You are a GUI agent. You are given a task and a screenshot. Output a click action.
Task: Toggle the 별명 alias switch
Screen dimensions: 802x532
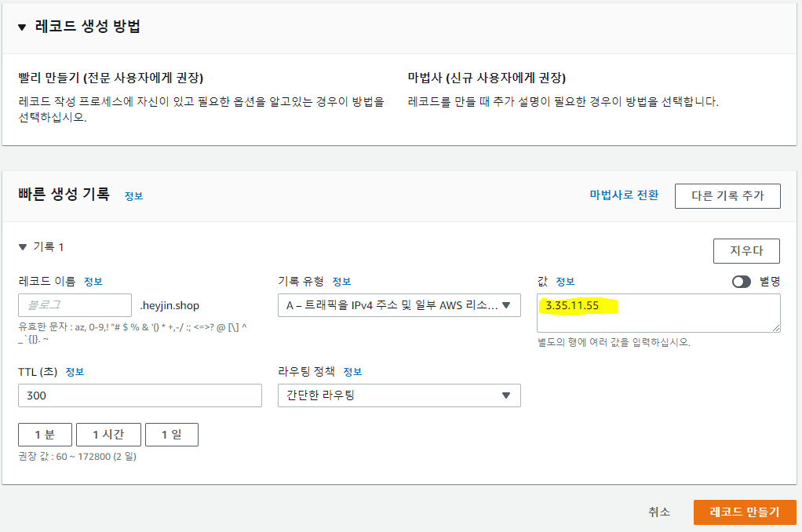[741, 282]
